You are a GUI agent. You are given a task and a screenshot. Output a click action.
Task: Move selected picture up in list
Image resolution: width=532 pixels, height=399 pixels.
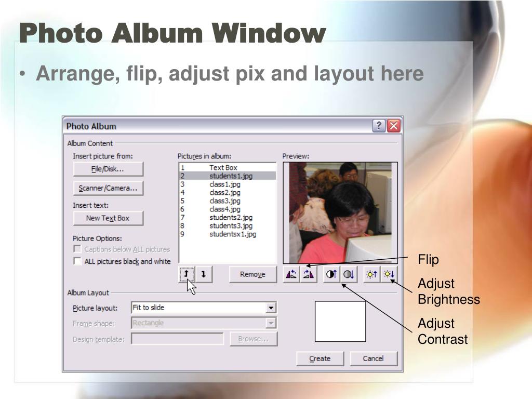pos(187,274)
